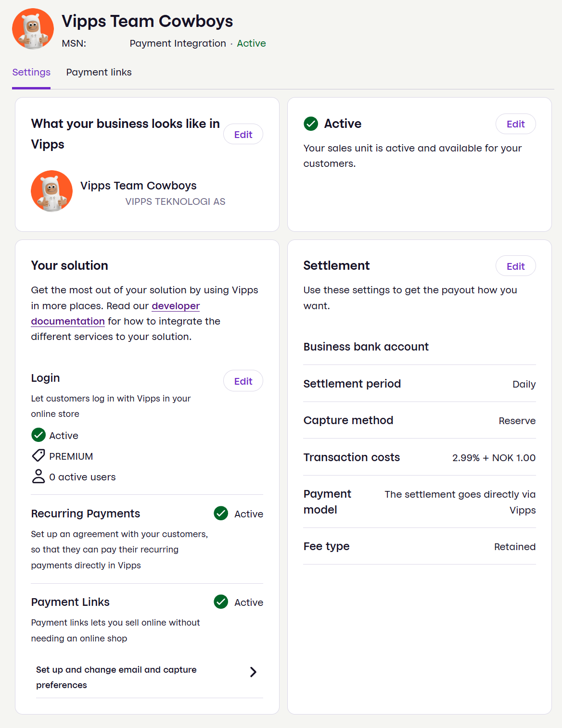Edit the Login settings
This screenshot has height=728, width=562.
coord(243,381)
